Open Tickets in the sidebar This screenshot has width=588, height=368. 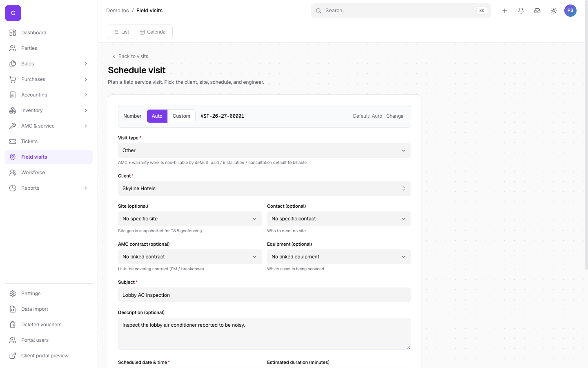pyautogui.click(x=49, y=141)
